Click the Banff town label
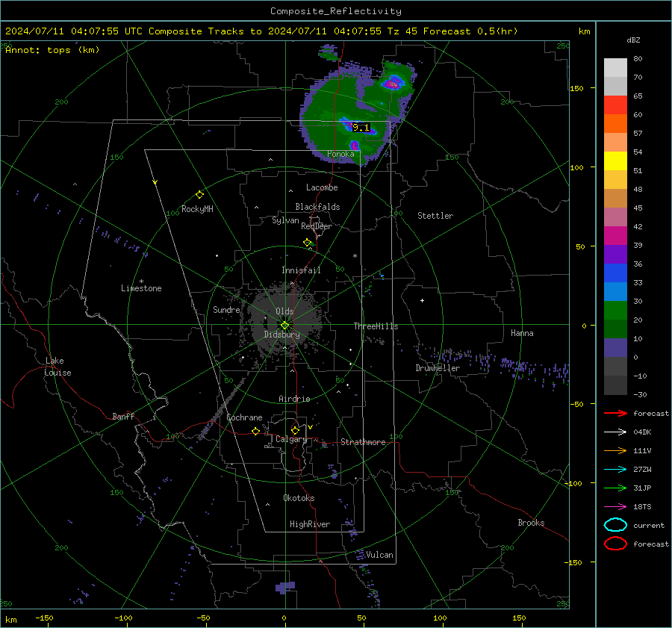The height and width of the screenshot is (628, 672). (x=123, y=416)
